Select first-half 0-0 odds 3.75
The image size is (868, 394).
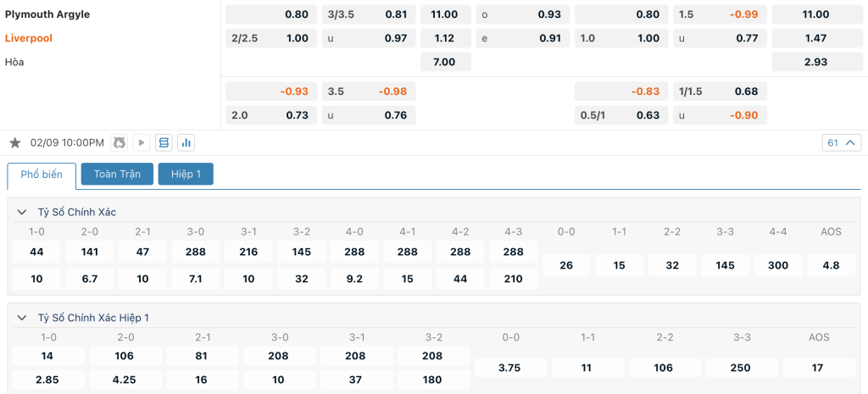(509, 368)
